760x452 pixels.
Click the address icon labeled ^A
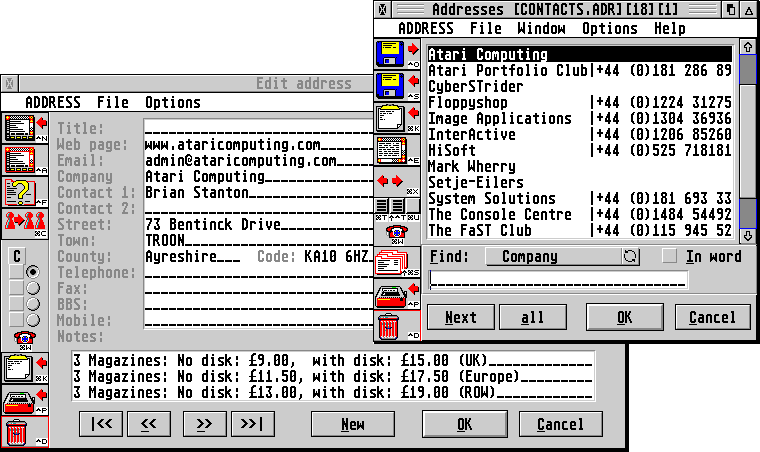(x=26, y=160)
